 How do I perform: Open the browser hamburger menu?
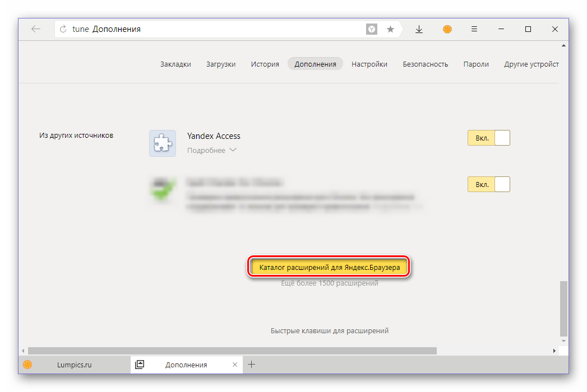click(x=474, y=29)
